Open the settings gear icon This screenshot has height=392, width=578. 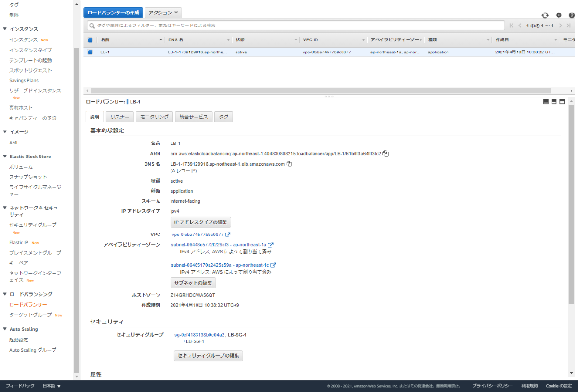559,15
